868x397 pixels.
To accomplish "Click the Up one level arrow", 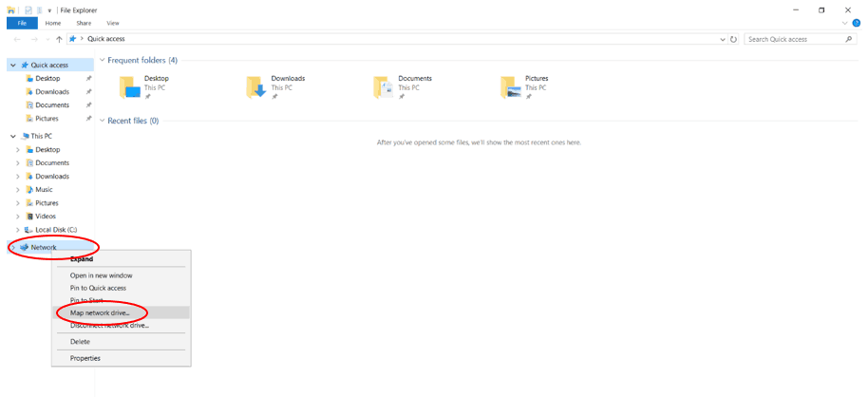I will 59,39.
